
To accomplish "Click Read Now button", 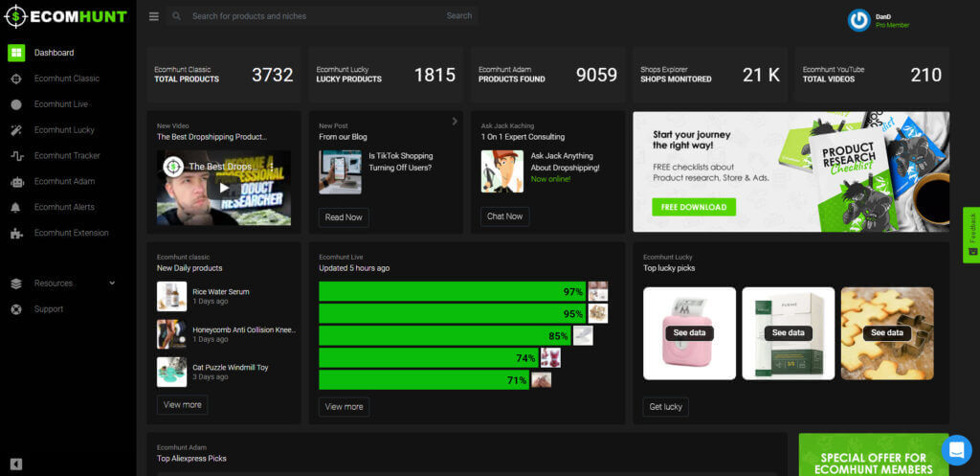I will click(x=344, y=217).
